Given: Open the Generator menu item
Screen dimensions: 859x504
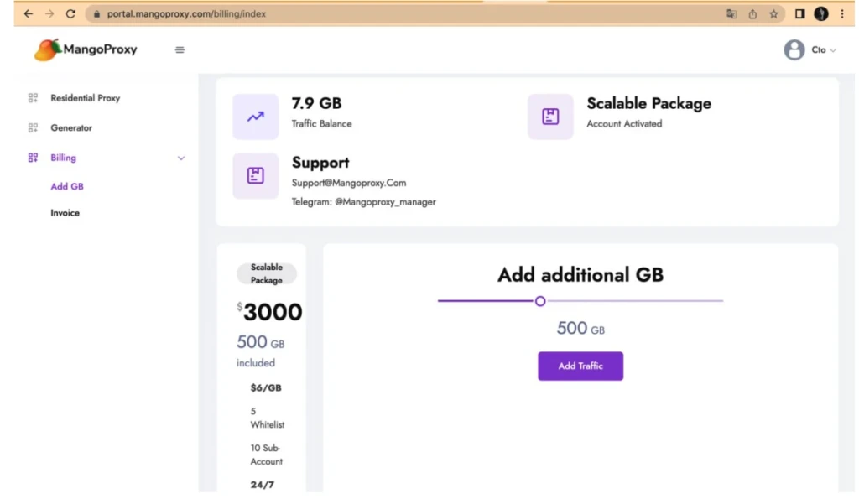Looking at the screenshot, I should pos(71,127).
